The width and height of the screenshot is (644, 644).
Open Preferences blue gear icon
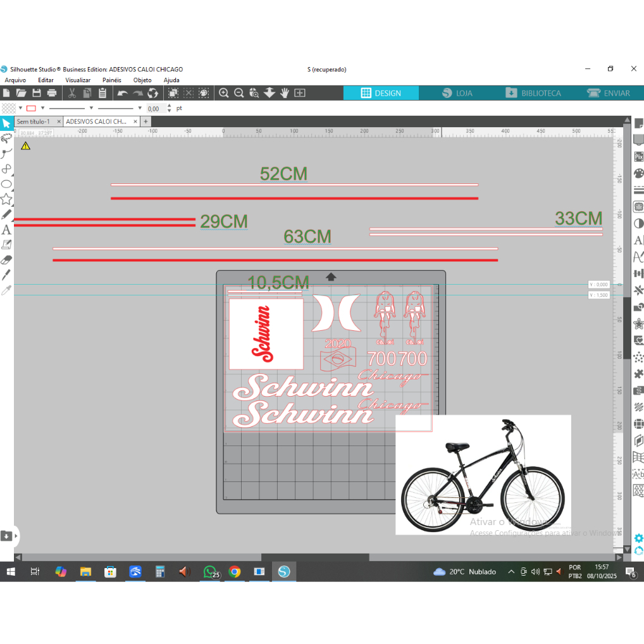point(639,538)
